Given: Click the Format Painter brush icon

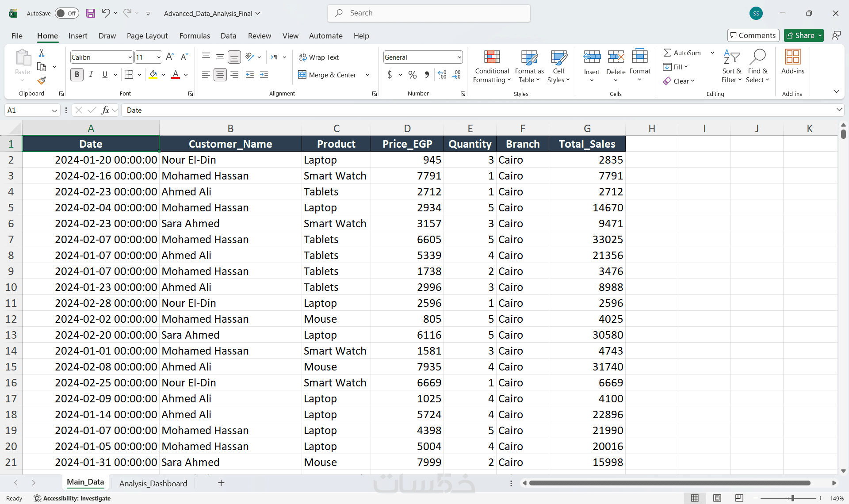Looking at the screenshot, I should click(x=42, y=81).
